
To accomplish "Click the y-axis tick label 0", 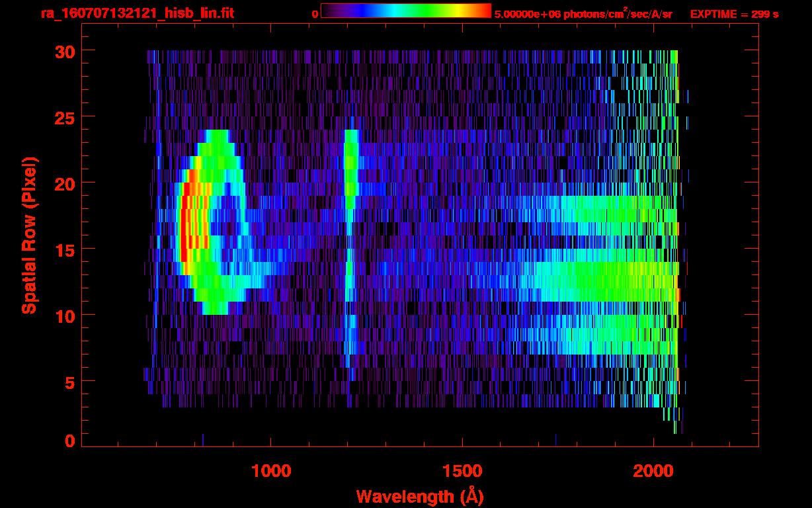I will [69, 441].
